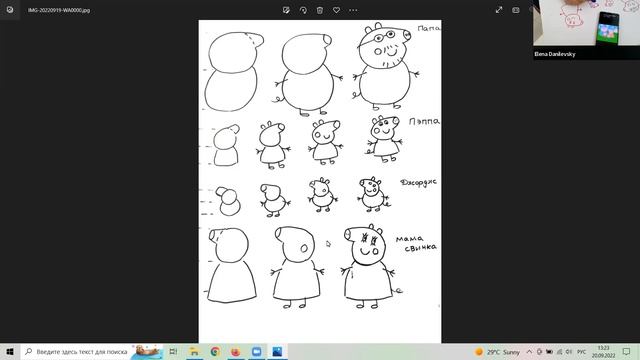Open the clock and date flyout

coord(603,351)
